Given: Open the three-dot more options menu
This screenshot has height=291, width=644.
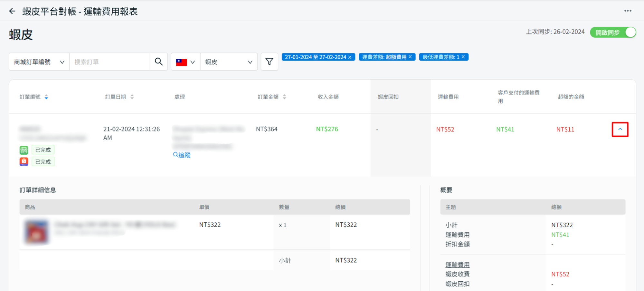Looking at the screenshot, I should 628,11.
